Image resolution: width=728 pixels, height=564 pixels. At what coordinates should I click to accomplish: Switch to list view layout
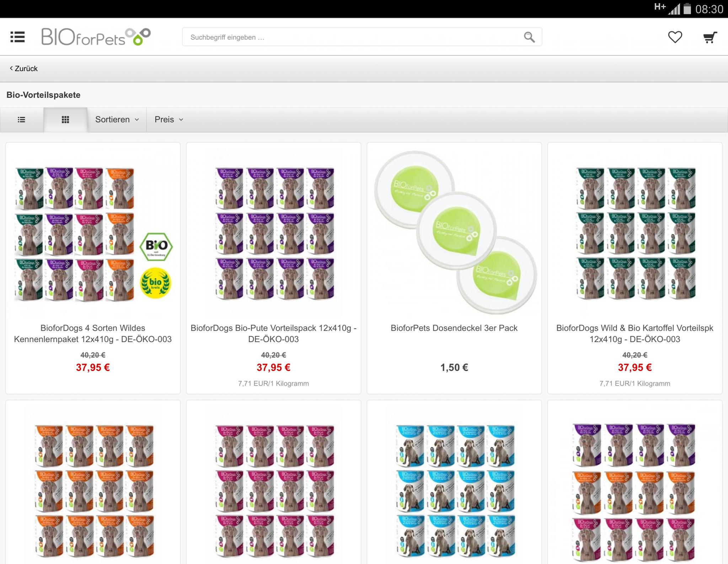(22, 120)
